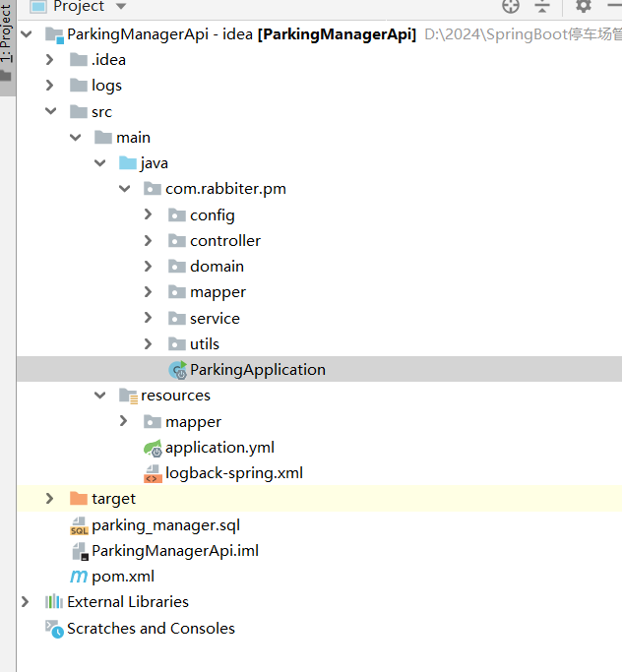Expand External Libraries node
Image resolution: width=622 pixels, height=672 pixels.
(x=26, y=602)
